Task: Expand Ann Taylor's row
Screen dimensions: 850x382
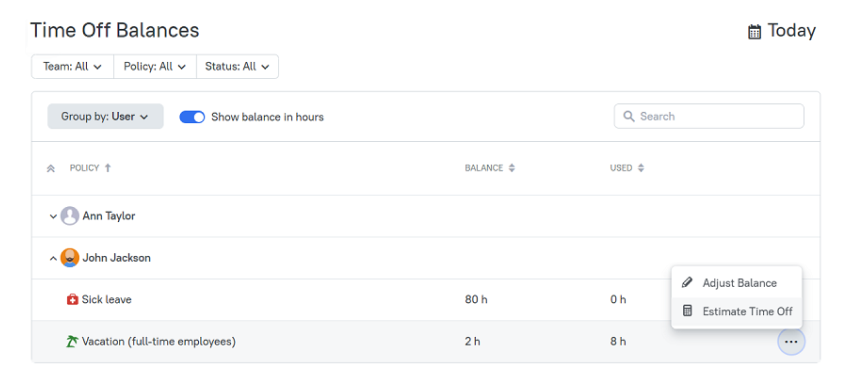Action: (53, 216)
